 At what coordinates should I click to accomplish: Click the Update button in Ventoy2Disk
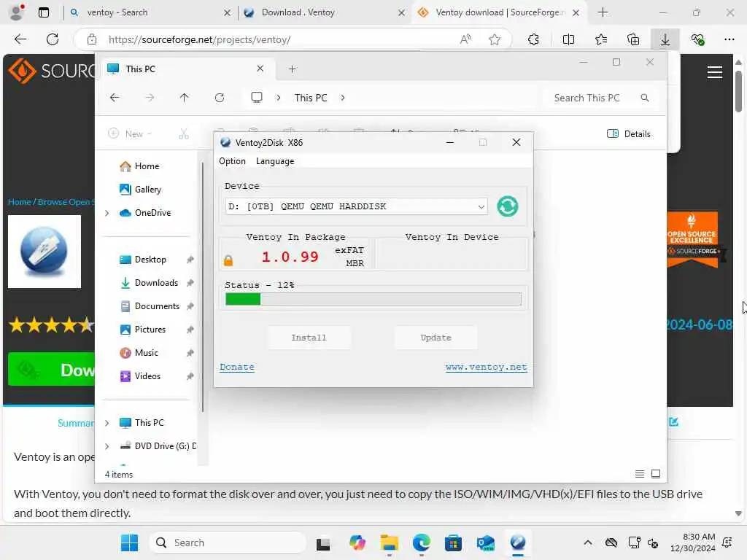point(436,338)
